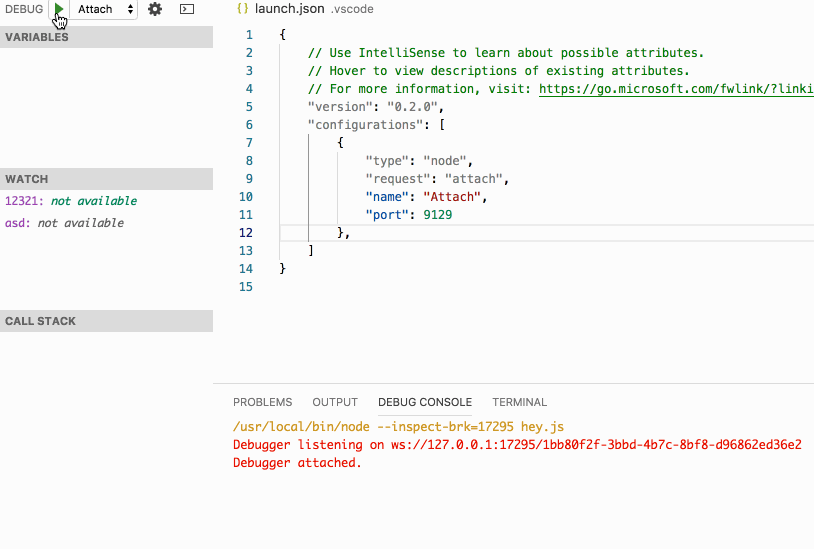
Task: Click the Debugger attached message
Action: 297,462
